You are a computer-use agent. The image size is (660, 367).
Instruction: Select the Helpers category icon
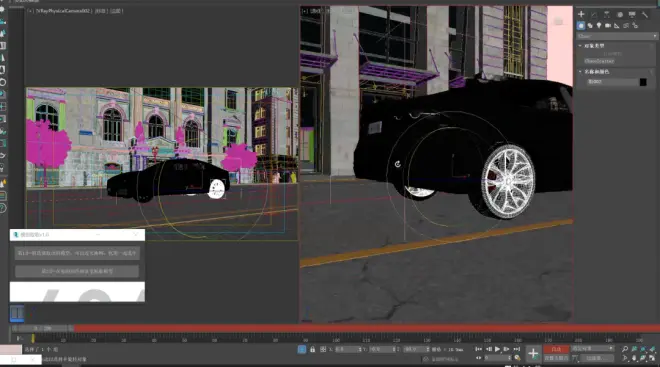pos(617,26)
